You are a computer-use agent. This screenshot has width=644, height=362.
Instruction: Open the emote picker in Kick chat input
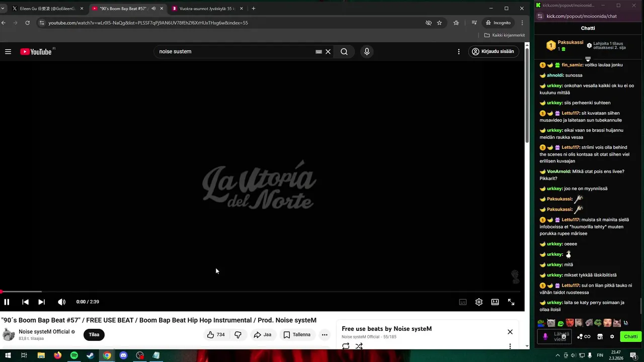click(563, 336)
